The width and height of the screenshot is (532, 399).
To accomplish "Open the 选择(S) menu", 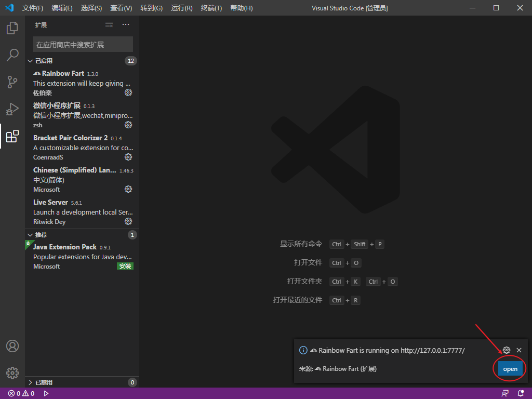I will point(91,8).
